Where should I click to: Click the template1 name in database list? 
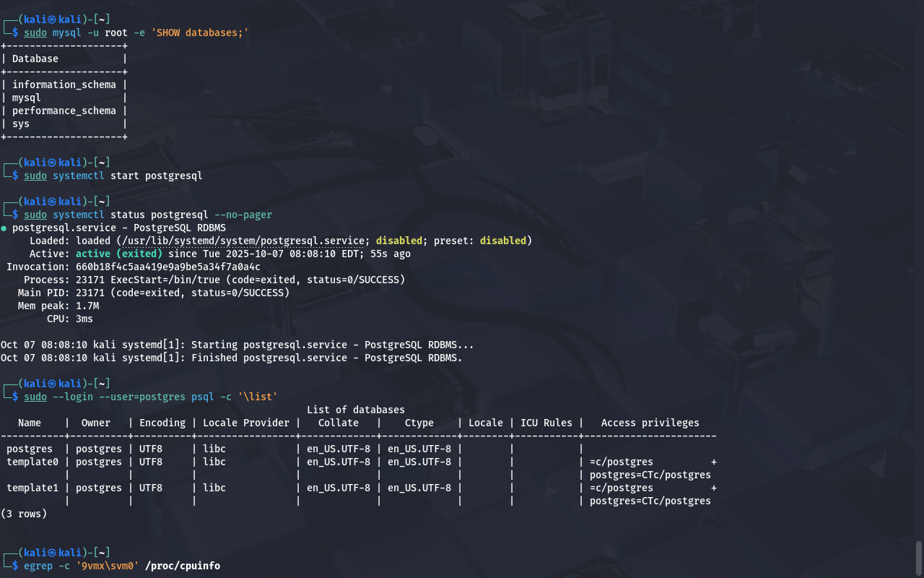coord(32,488)
